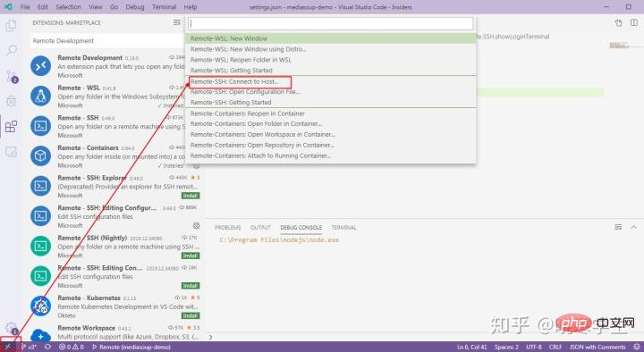Open the View menu

tap(96, 7)
